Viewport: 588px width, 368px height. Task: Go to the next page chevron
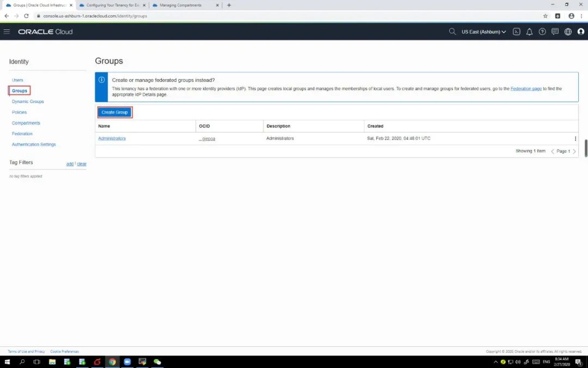574,152
